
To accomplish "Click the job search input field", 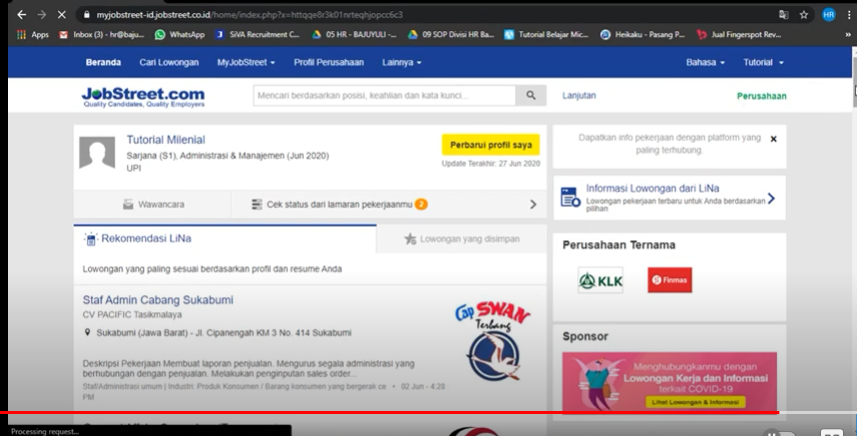I will click(x=385, y=96).
